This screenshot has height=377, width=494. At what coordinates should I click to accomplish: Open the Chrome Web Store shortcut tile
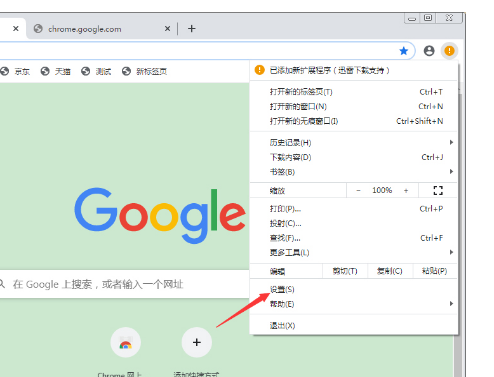point(126,342)
